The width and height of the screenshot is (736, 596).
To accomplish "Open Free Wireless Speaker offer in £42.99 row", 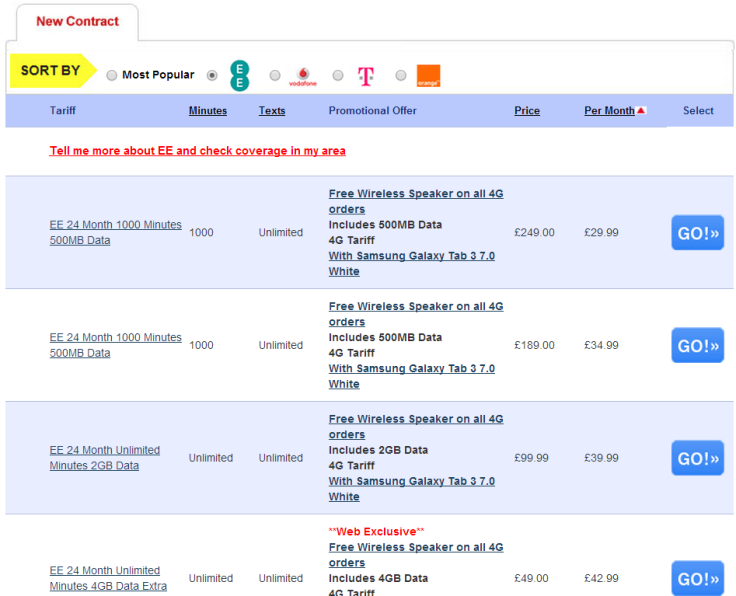I will pyautogui.click(x=416, y=555).
